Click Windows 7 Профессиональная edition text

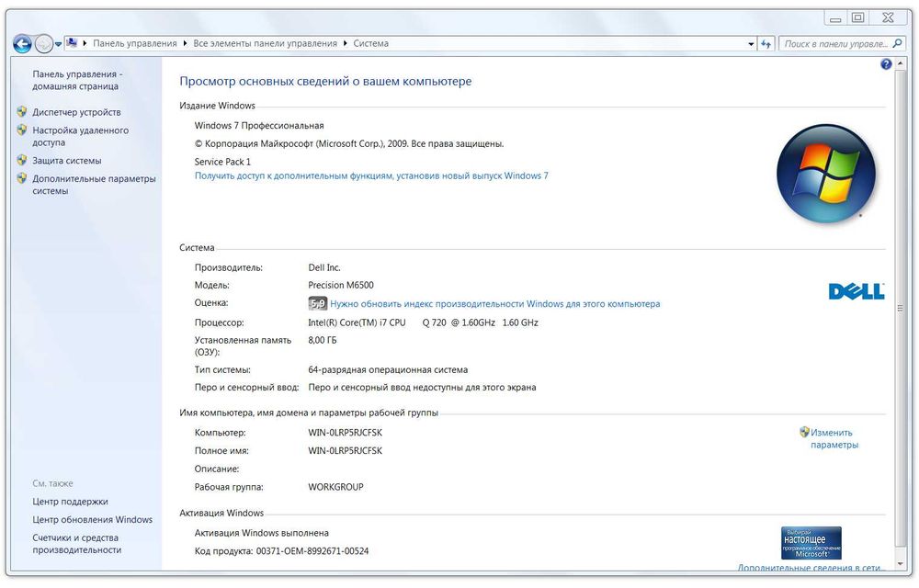pyautogui.click(x=259, y=125)
